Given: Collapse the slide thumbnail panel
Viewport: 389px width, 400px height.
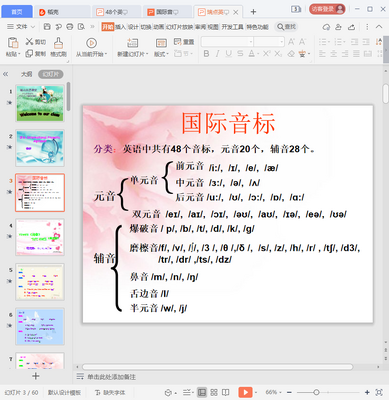Looking at the screenshot, I should tap(6, 74).
